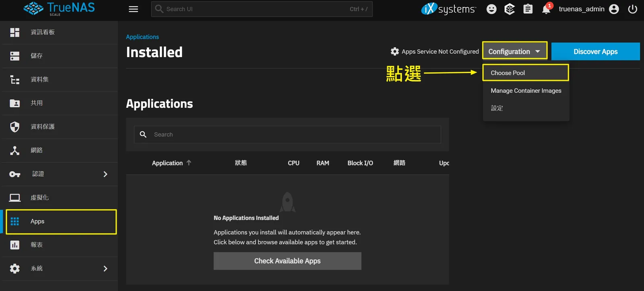The height and width of the screenshot is (291, 644).
Task: Click the TrueNAS SCALE logo
Action: point(59,9)
